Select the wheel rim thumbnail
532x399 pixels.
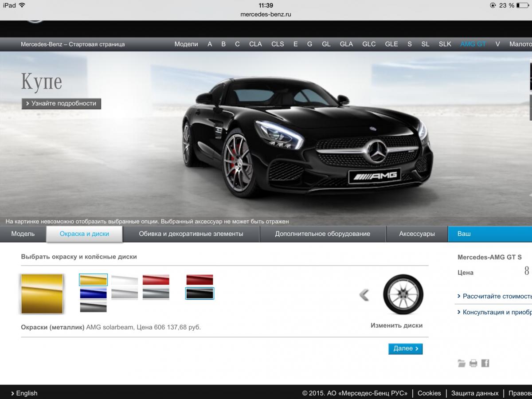[403, 295]
